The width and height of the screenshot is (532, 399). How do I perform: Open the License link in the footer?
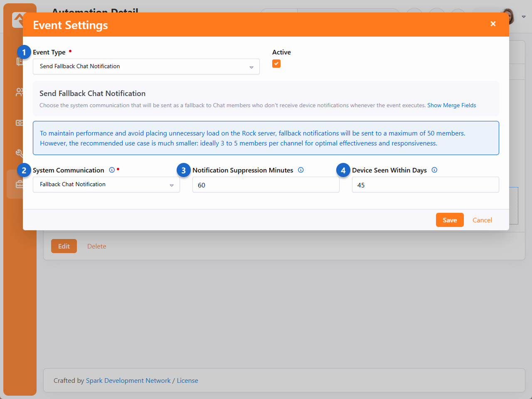[x=187, y=380]
